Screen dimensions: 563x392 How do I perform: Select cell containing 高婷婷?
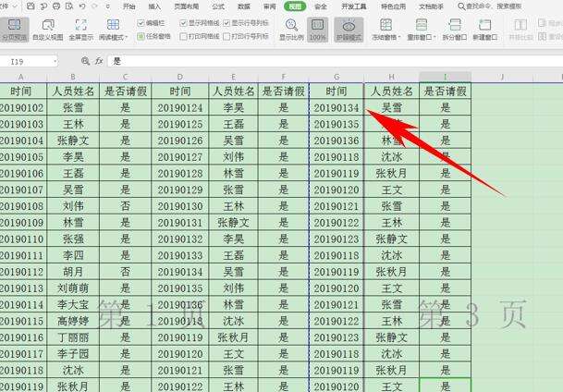click(73, 321)
